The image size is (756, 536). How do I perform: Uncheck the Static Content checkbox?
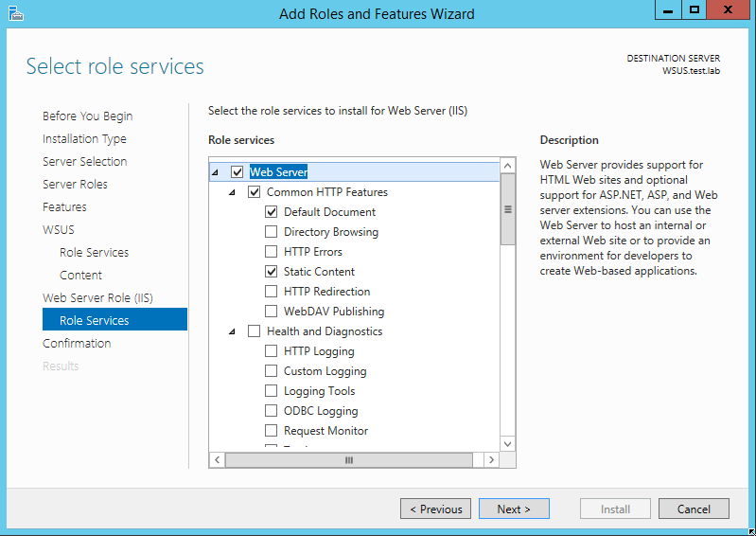[271, 272]
